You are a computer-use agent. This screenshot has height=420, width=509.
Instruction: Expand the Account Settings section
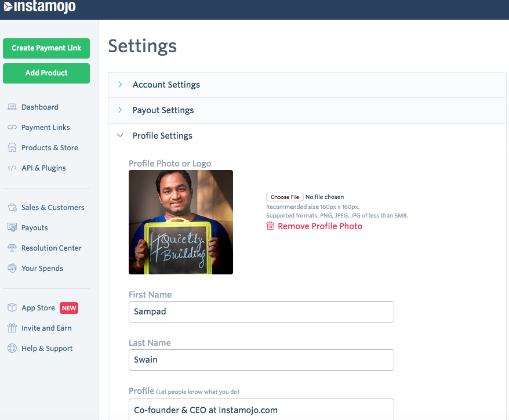pyautogui.click(x=166, y=85)
